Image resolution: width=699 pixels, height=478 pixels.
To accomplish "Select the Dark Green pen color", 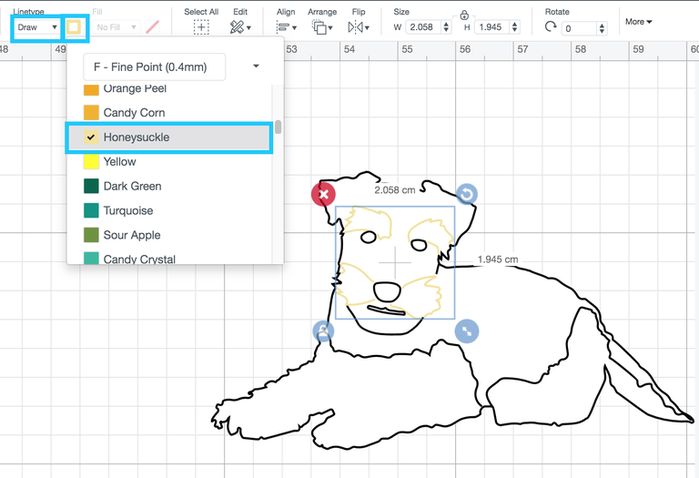I will [x=132, y=186].
